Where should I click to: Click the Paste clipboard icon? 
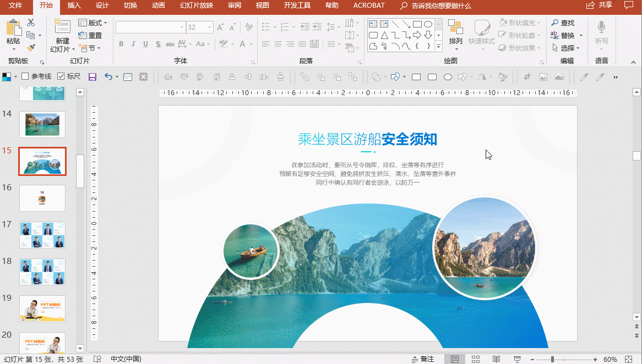point(14,28)
